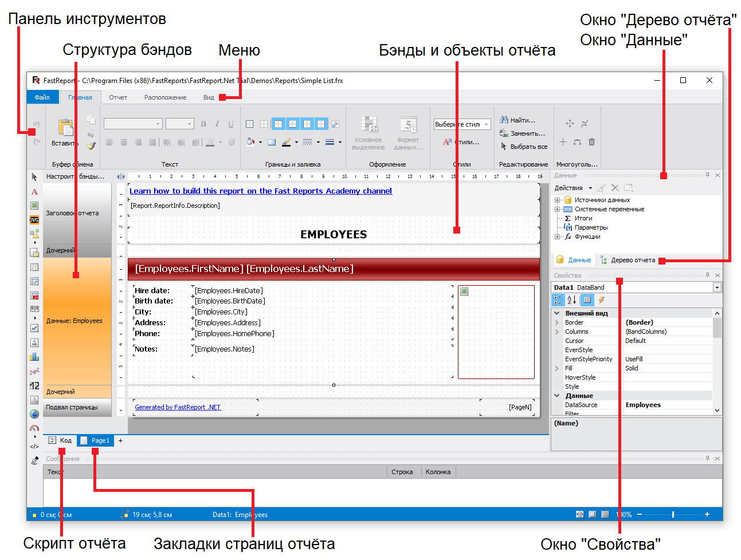Toggle justify text alignment
The image size is (741, 560).
(x=152, y=142)
